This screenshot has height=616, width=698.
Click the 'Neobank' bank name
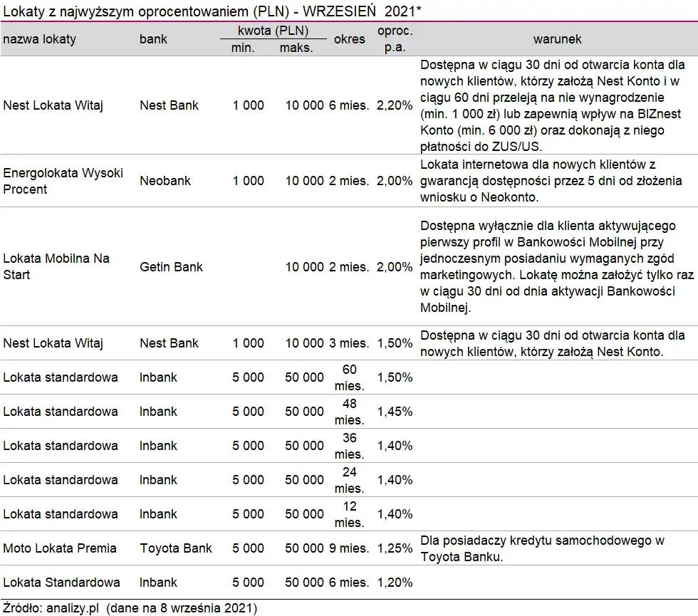(165, 181)
